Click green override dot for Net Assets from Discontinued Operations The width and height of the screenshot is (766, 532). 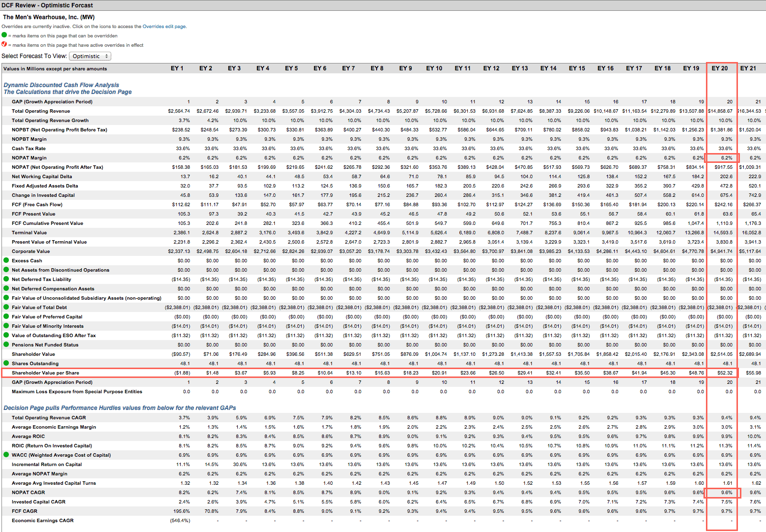click(6, 270)
